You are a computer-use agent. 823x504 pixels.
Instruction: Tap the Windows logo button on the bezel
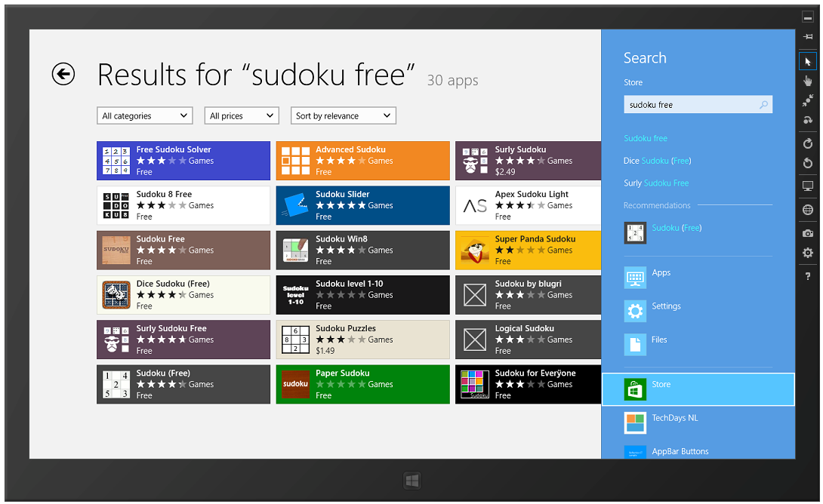pos(412,481)
